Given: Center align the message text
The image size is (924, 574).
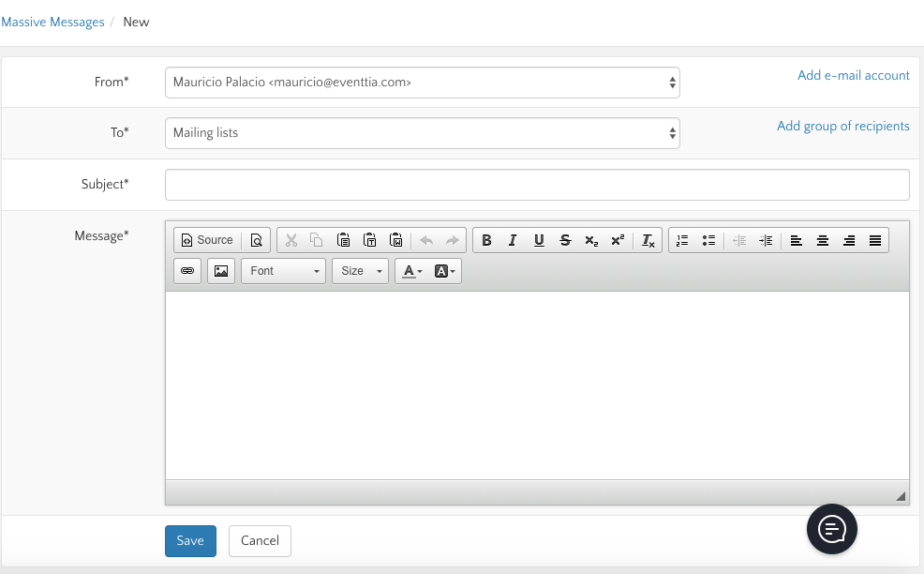Looking at the screenshot, I should [822, 240].
